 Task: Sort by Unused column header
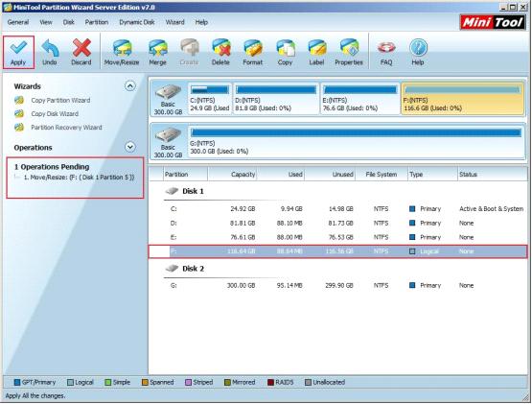pos(330,175)
